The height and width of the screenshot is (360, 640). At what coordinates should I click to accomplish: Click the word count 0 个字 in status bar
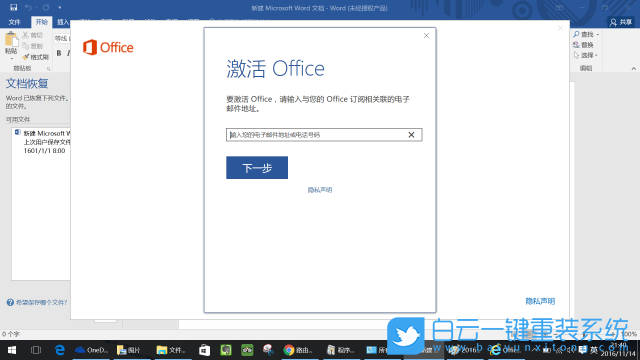tap(11, 334)
